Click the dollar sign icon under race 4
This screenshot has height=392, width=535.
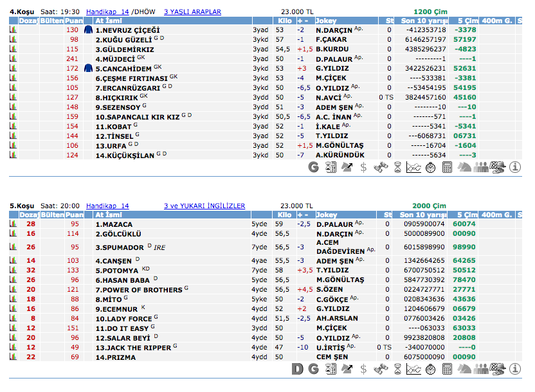pyautogui.click(x=364, y=168)
